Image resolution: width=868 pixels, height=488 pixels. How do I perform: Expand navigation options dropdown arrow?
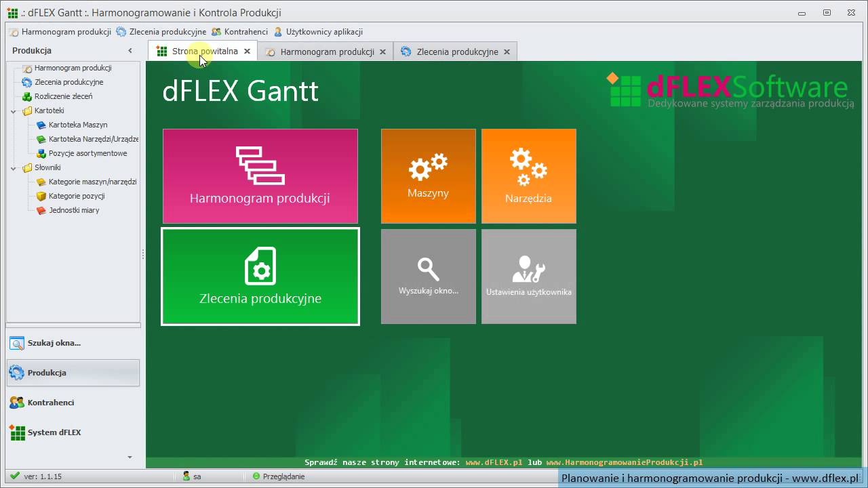coord(130,457)
